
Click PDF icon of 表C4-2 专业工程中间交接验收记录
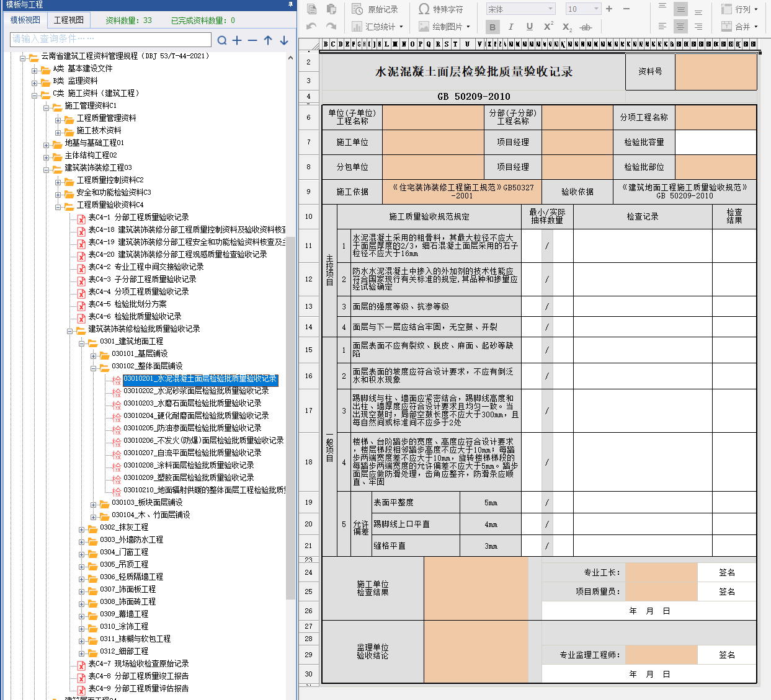click(81, 268)
